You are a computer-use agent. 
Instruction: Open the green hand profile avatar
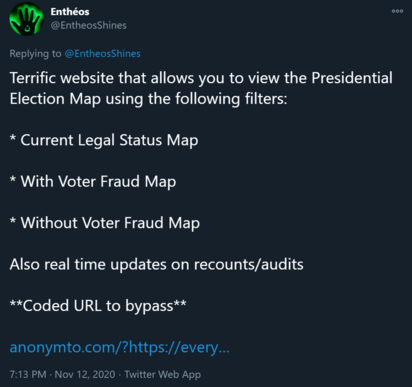tap(26, 19)
